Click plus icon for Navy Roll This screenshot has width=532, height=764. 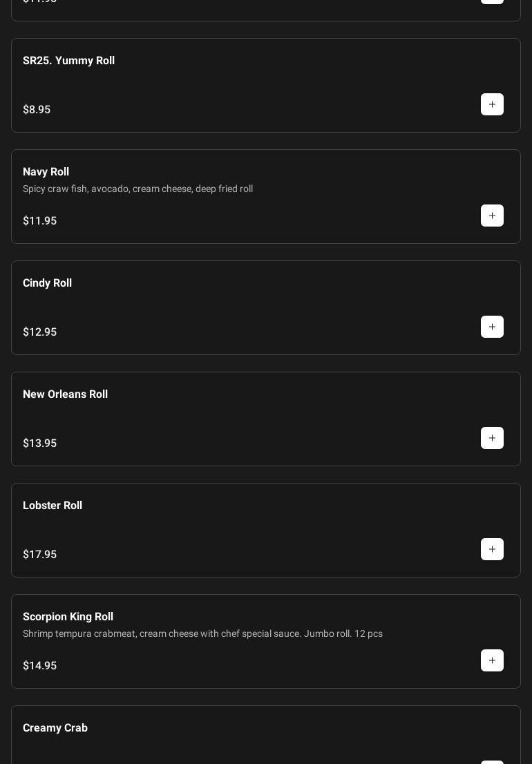[x=492, y=216]
